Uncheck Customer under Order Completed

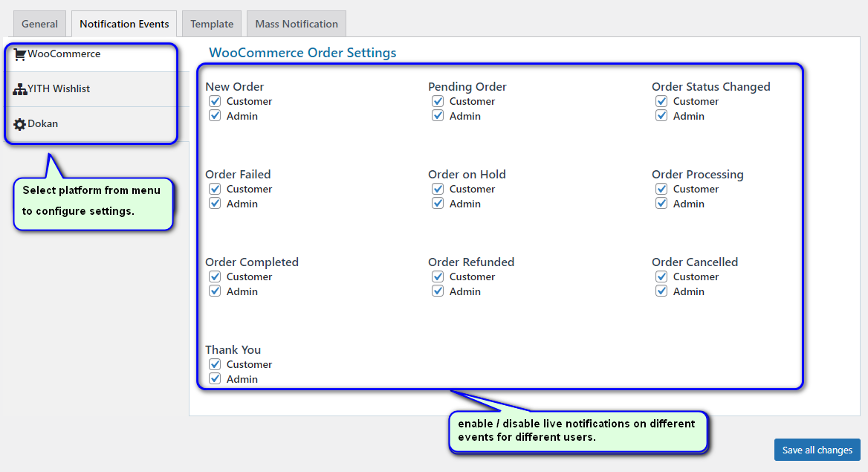click(215, 277)
